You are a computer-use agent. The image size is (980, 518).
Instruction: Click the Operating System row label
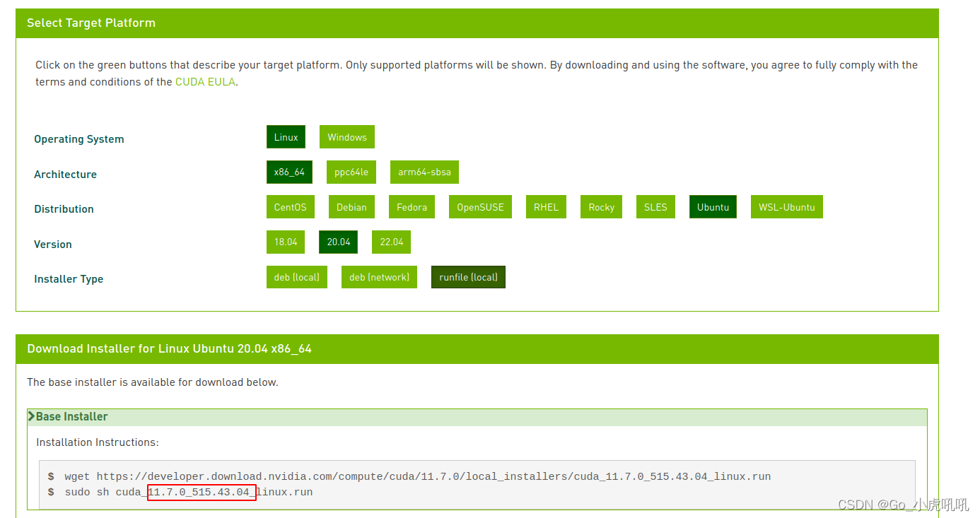(x=79, y=139)
